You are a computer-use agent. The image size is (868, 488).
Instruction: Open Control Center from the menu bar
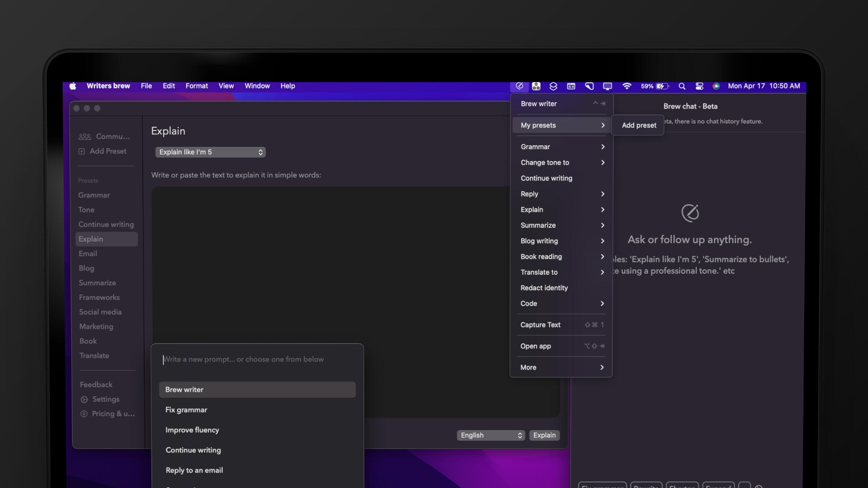(x=699, y=86)
